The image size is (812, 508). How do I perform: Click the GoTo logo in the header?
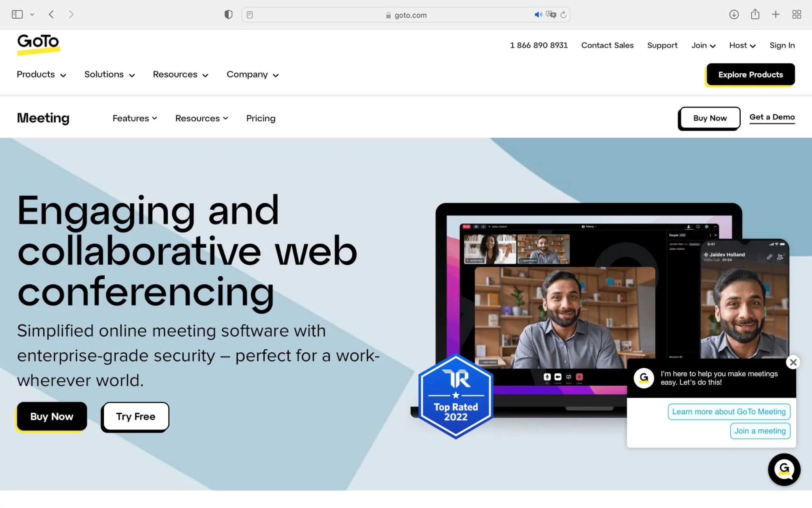[38, 44]
